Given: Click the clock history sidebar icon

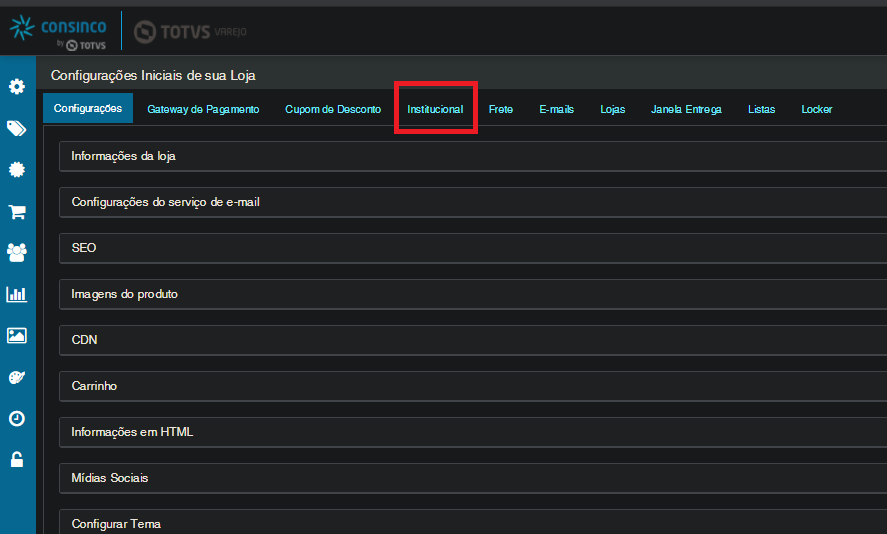Looking at the screenshot, I should tap(17, 419).
